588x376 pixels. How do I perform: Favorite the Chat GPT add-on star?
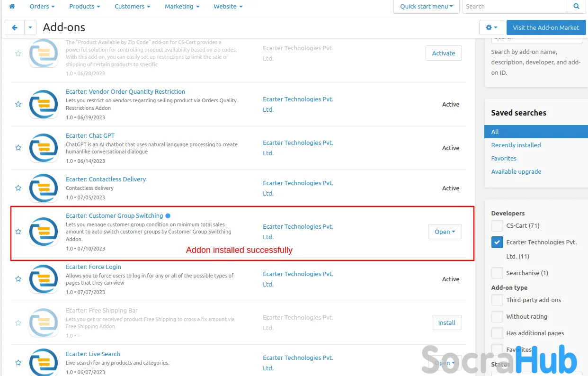tap(18, 148)
